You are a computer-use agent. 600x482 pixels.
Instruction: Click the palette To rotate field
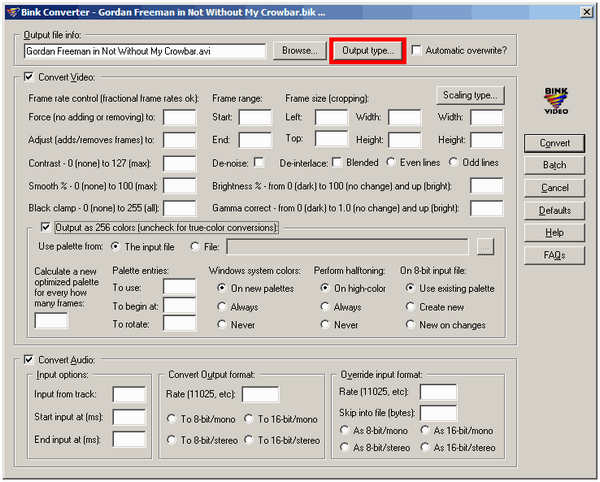pyautogui.click(x=179, y=324)
